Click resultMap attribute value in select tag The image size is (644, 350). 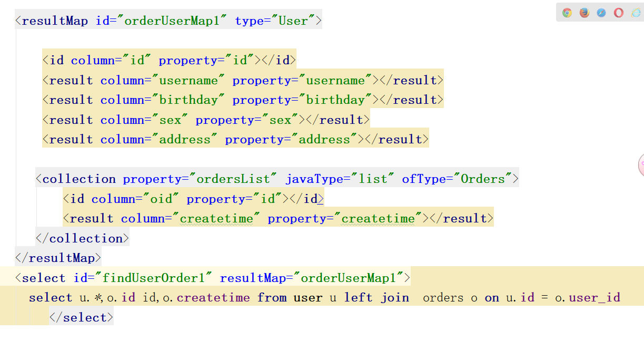coord(348,278)
